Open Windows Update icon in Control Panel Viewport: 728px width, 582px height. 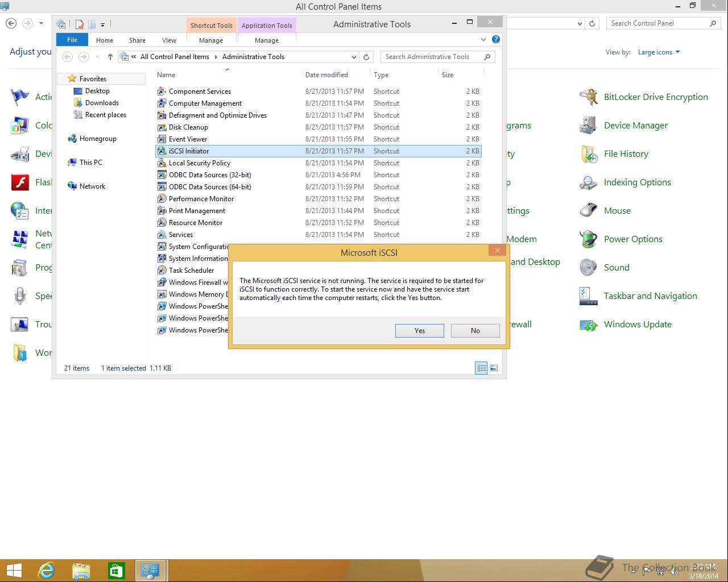[589, 325]
